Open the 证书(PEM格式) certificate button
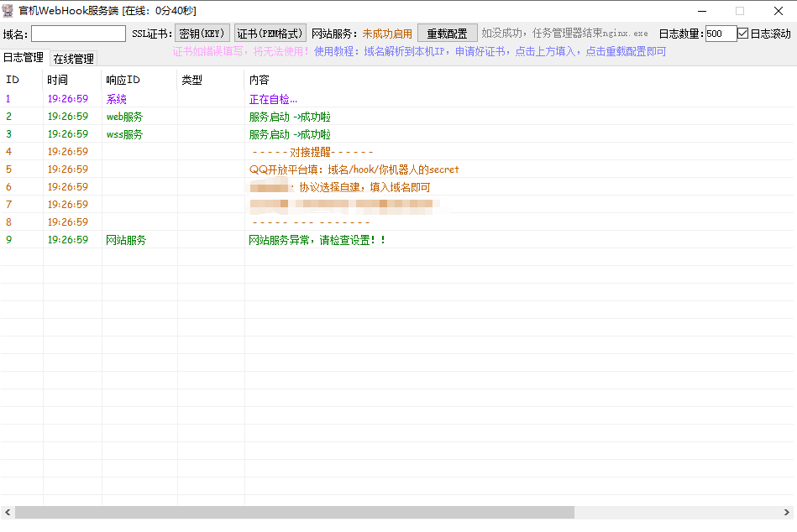 [x=270, y=34]
